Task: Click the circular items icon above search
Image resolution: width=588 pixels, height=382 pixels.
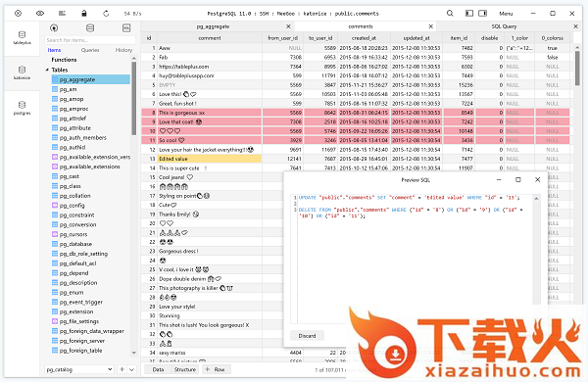Action: pos(54,28)
